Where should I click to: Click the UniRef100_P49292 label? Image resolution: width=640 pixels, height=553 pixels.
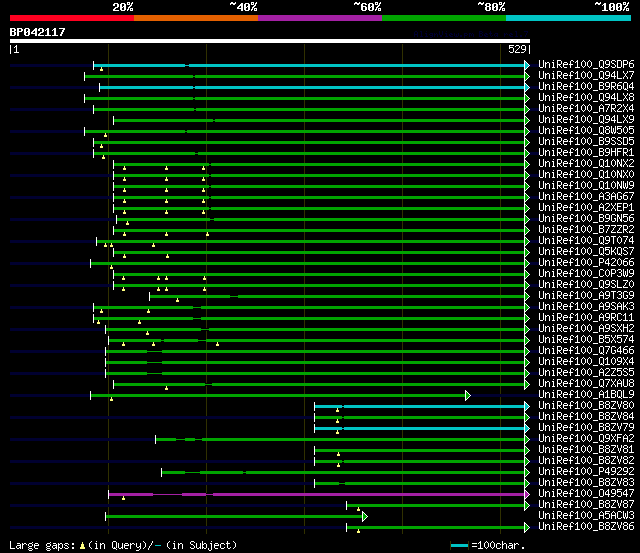click(x=586, y=472)
